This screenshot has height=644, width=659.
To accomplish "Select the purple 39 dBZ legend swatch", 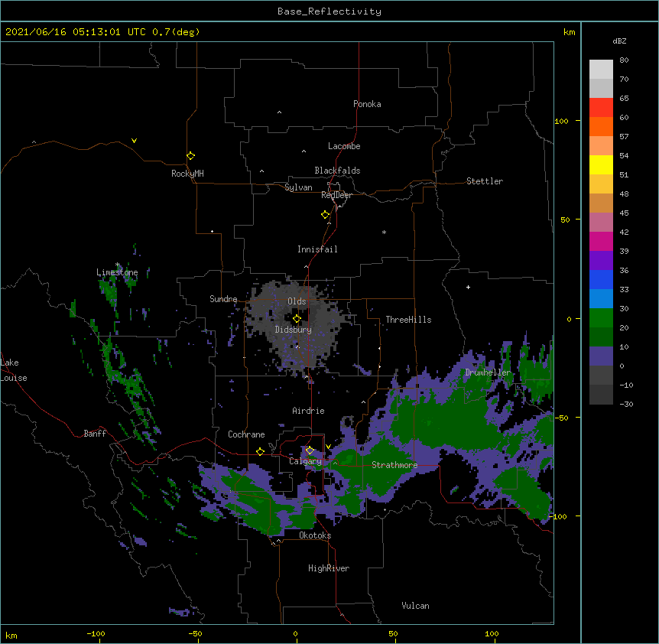I will pos(601,260).
